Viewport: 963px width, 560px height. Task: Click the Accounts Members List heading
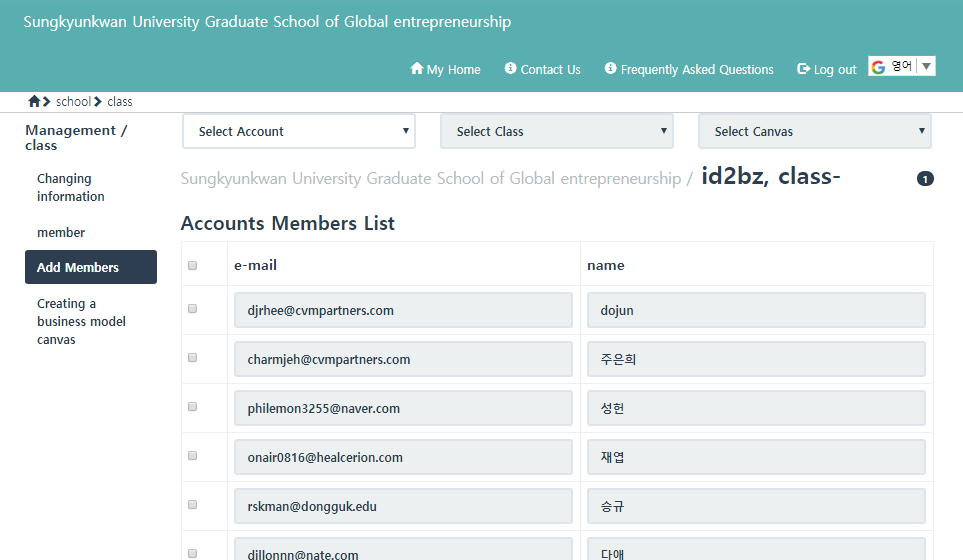click(x=287, y=224)
